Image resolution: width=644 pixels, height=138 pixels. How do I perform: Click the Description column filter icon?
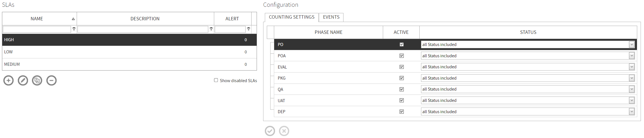211,29
